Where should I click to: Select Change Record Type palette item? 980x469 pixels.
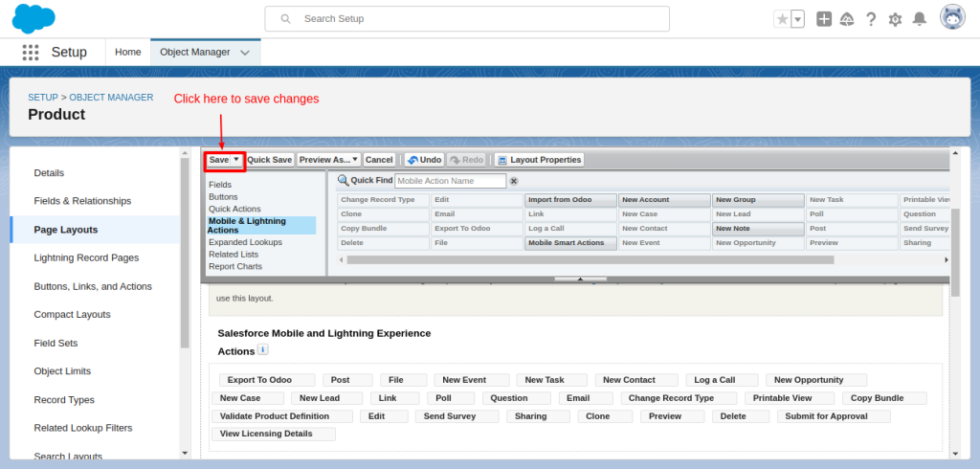tap(383, 200)
